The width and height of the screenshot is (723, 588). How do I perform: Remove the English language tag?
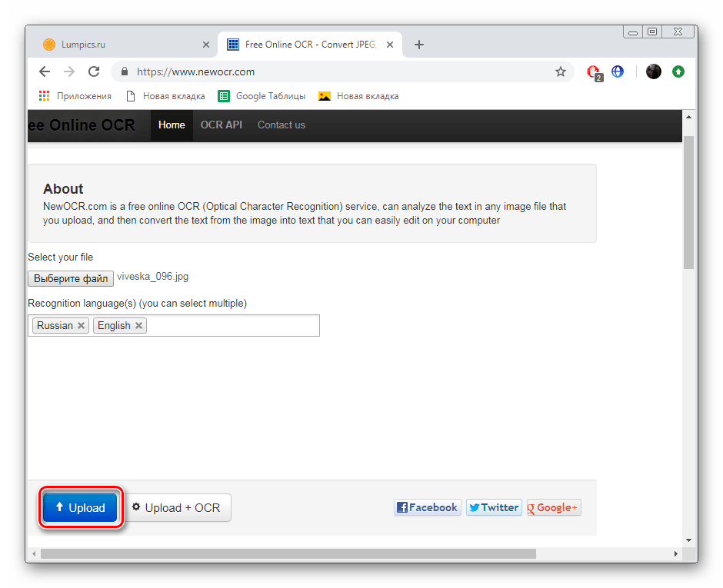point(138,325)
